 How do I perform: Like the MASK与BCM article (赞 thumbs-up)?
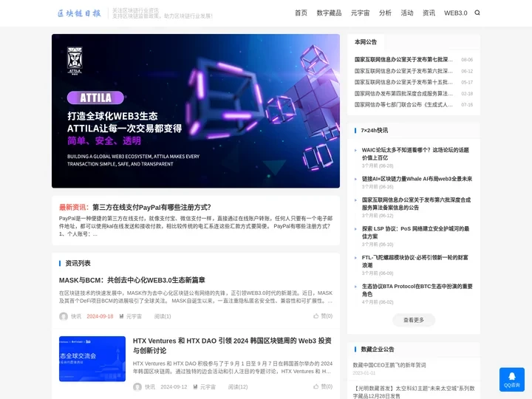point(323,316)
